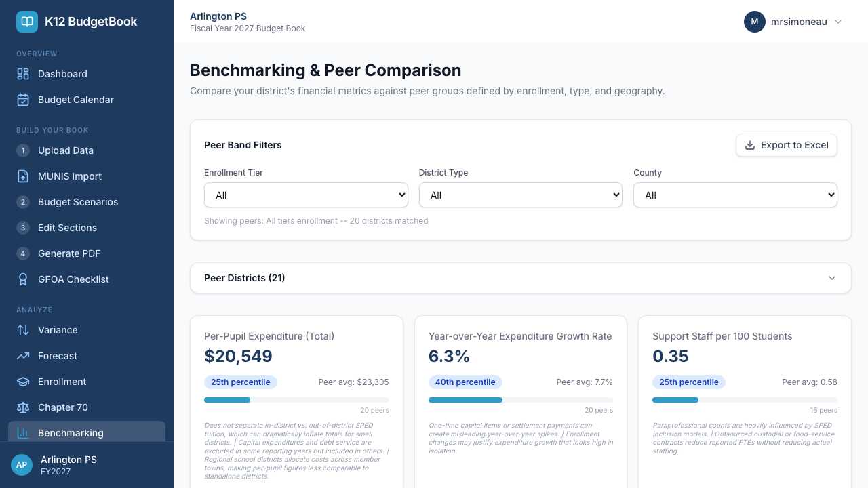Screen dimensions: 868x488
Task: Open Dashboard via its grid icon
Action: coord(23,74)
